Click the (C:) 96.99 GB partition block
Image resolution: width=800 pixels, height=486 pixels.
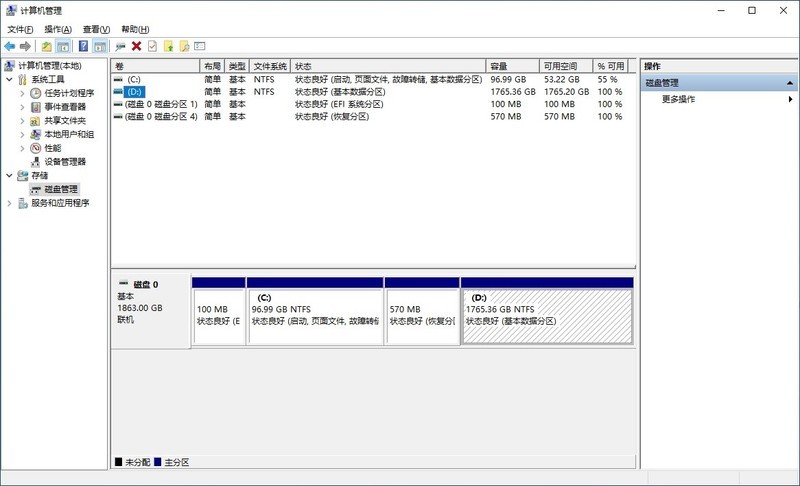tap(315, 311)
